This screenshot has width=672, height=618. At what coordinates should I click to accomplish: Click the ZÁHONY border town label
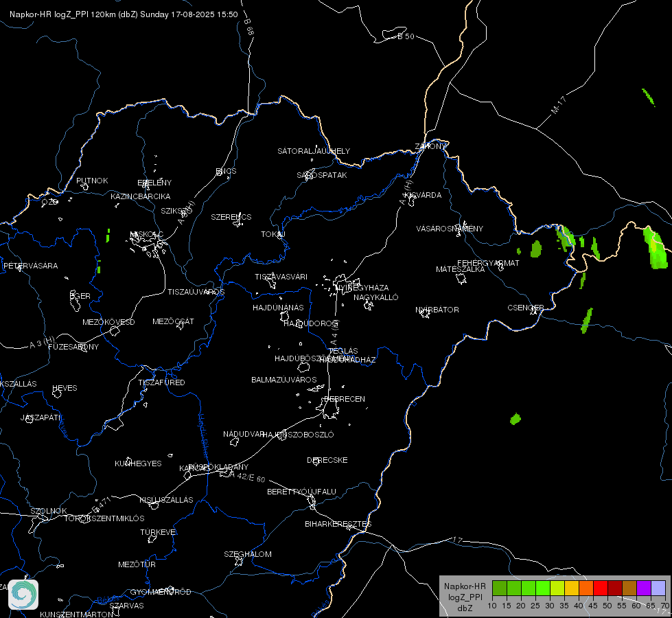click(430, 146)
